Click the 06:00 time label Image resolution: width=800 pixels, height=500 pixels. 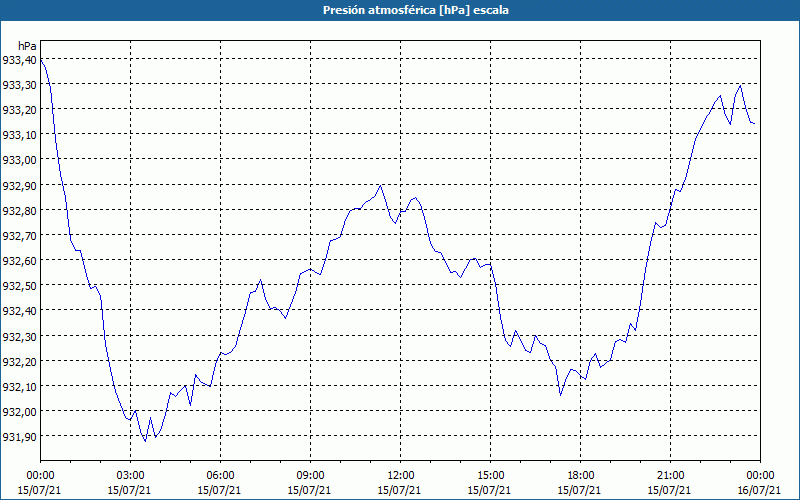click(x=220, y=476)
